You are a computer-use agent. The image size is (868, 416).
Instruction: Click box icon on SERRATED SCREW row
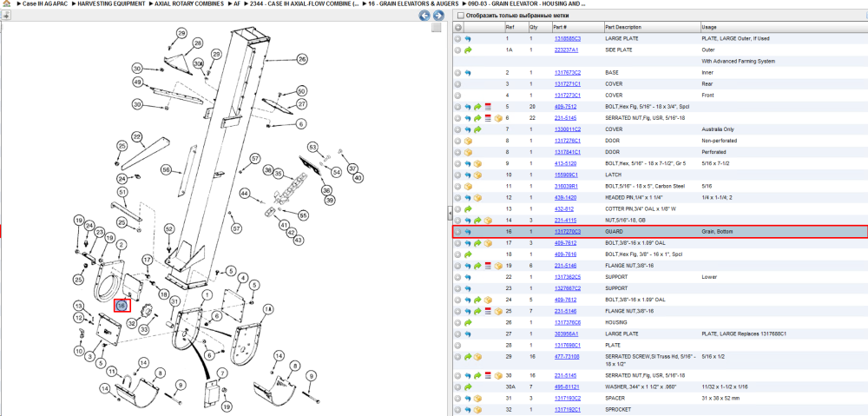(x=477, y=356)
